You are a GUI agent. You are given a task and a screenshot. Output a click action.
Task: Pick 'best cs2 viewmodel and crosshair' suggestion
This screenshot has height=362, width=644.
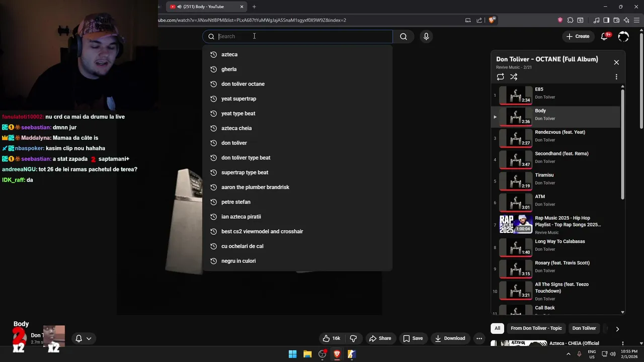(x=297, y=231)
